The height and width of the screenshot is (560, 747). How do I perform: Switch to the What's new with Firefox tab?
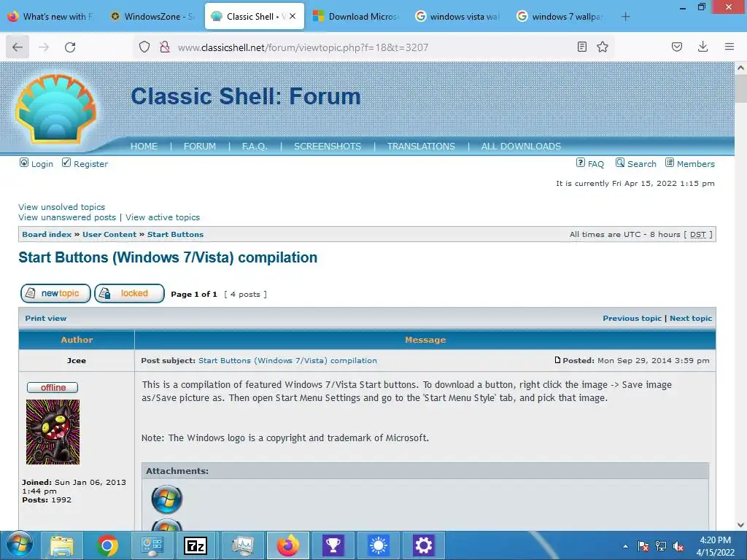tap(51, 17)
